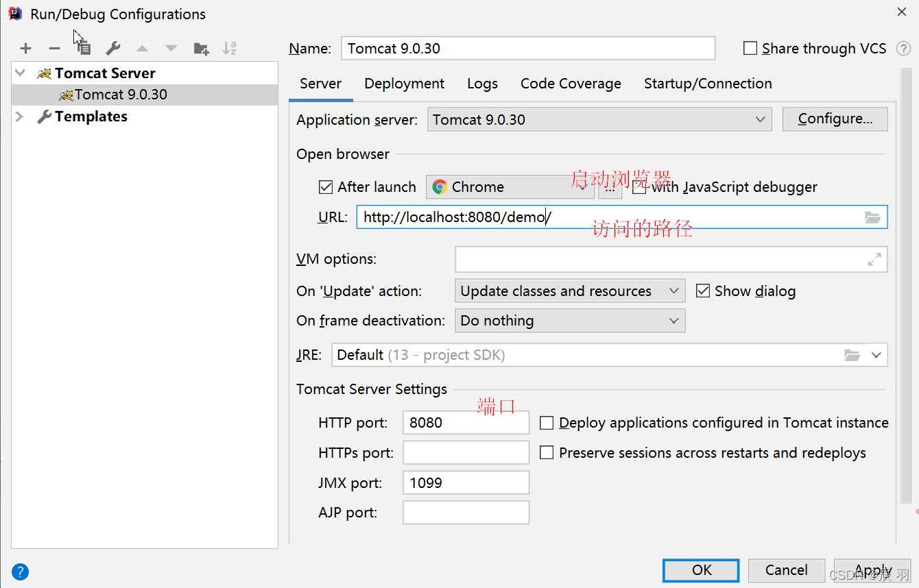Click Tomcat Server Settings section label
This screenshot has width=919, height=588.
click(372, 389)
